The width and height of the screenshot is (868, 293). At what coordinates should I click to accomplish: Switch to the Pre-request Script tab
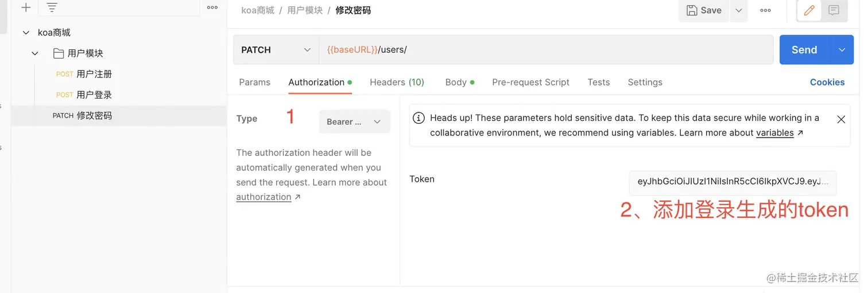tap(530, 82)
